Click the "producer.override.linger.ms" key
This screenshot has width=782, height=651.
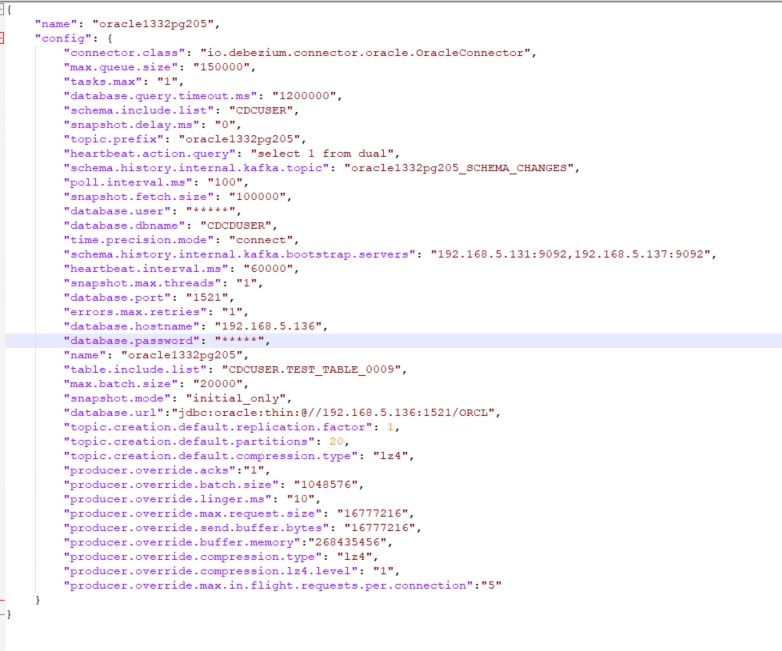tap(168, 499)
